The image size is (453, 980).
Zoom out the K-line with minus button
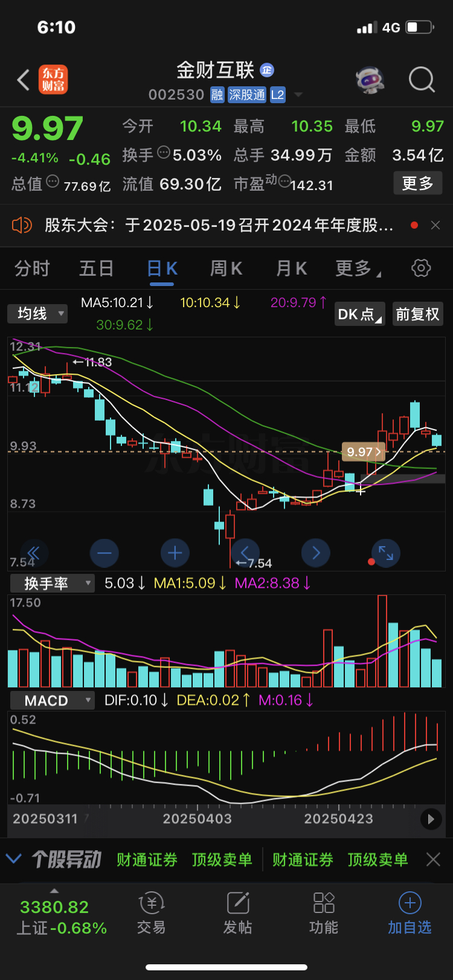tap(104, 553)
